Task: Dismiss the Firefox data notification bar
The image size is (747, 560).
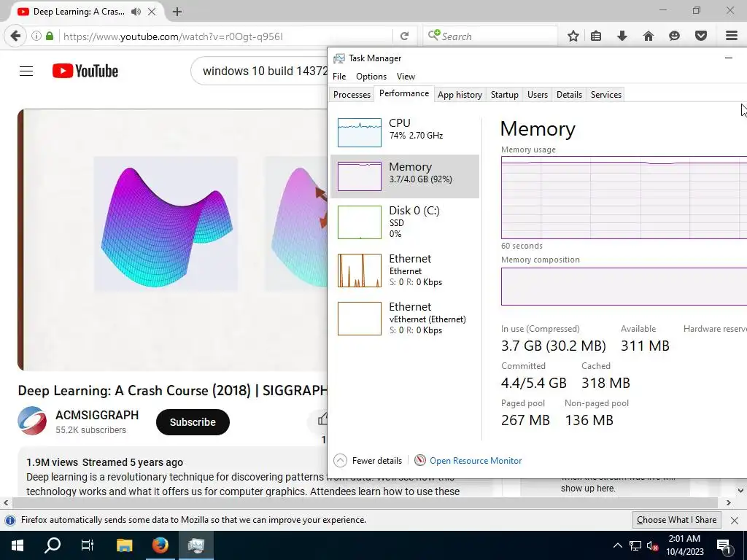Action: [735, 521]
